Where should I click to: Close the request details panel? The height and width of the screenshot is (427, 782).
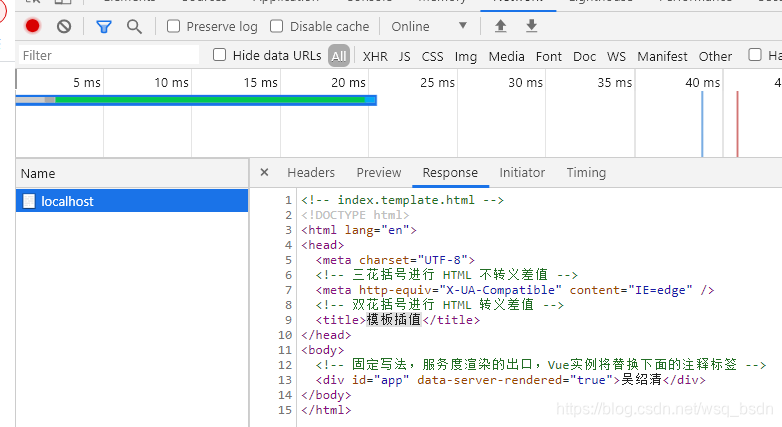[264, 172]
